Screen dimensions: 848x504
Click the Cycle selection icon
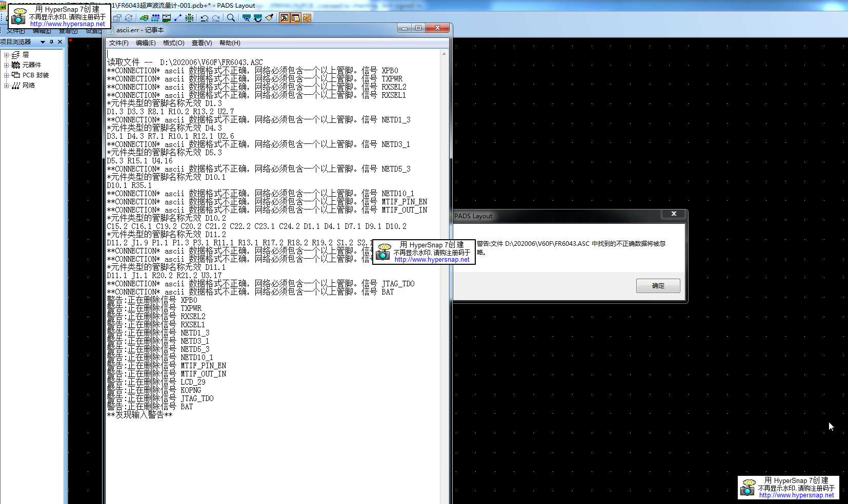[x=129, y=18]
